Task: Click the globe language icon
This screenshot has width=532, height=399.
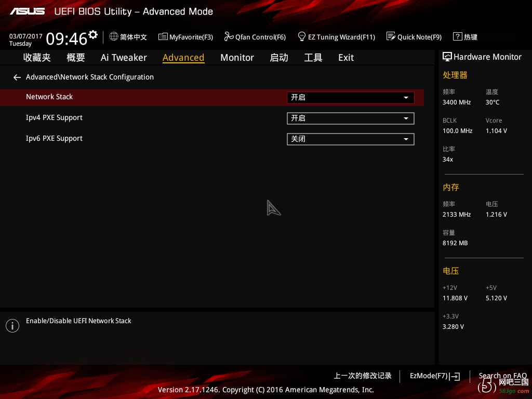Action: click(114, 36)
